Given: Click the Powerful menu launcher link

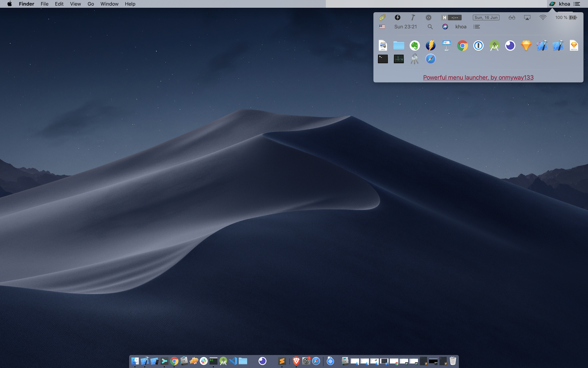Looking at the screenshot, I should point(478,77).
